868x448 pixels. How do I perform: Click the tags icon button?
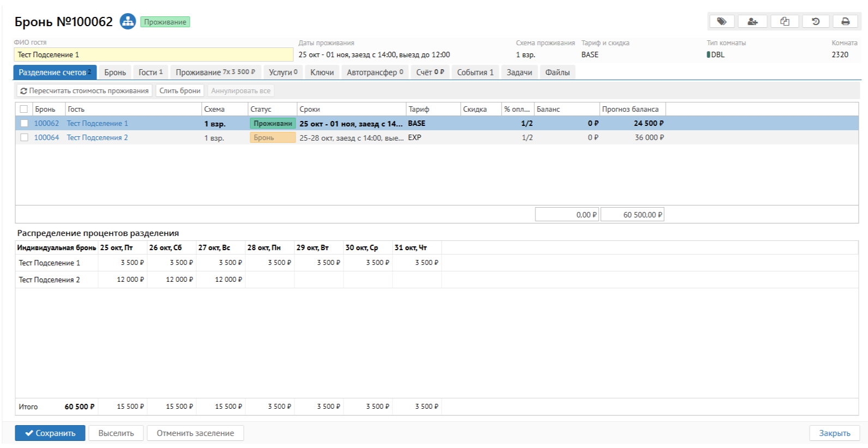721,21
